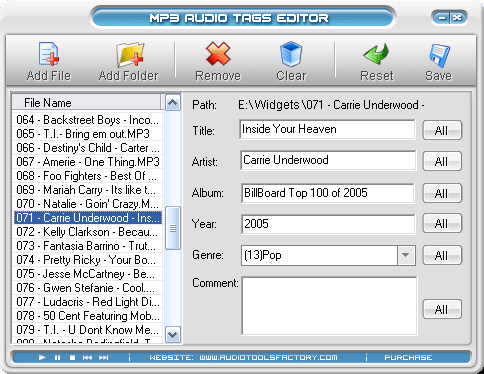484x374 pixels.
Task: Click the Year field showing 2005
Action: [328, 224]
